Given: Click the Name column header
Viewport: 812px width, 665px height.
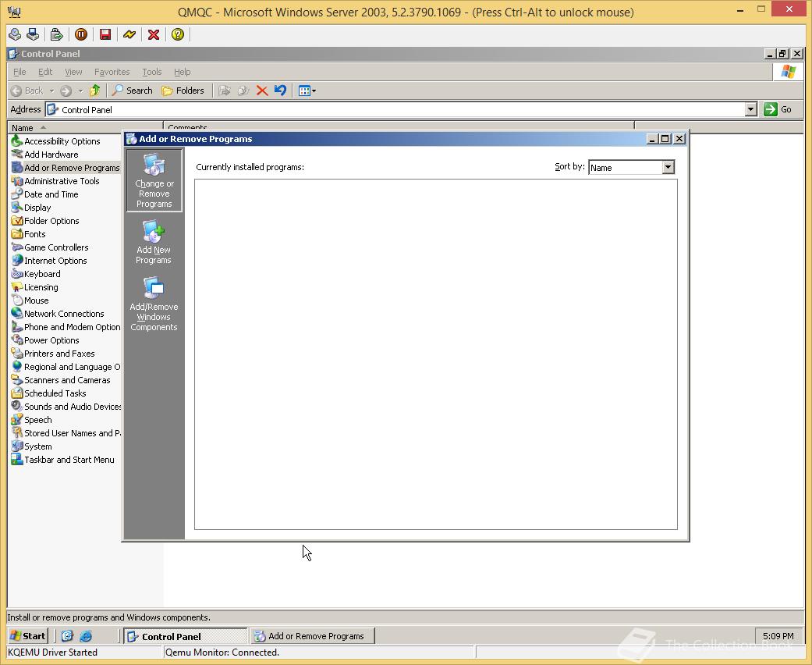Looking at the screenshot, I should (86, 127).
